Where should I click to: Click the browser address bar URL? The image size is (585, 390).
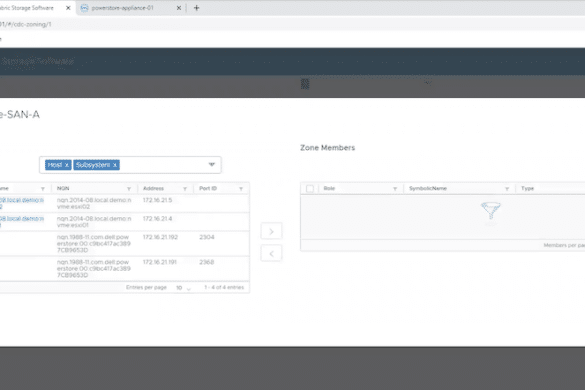pyautogui.click(x=25, y=24)
